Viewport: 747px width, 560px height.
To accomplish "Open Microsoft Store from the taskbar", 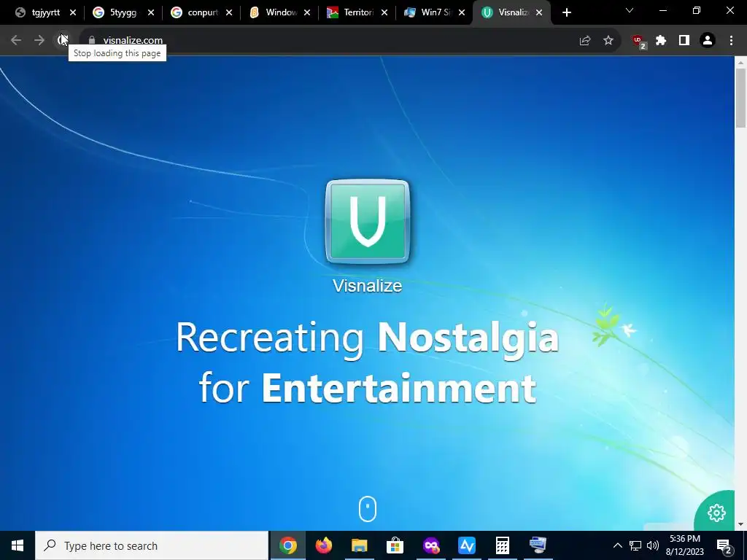I will pos(395,545).
